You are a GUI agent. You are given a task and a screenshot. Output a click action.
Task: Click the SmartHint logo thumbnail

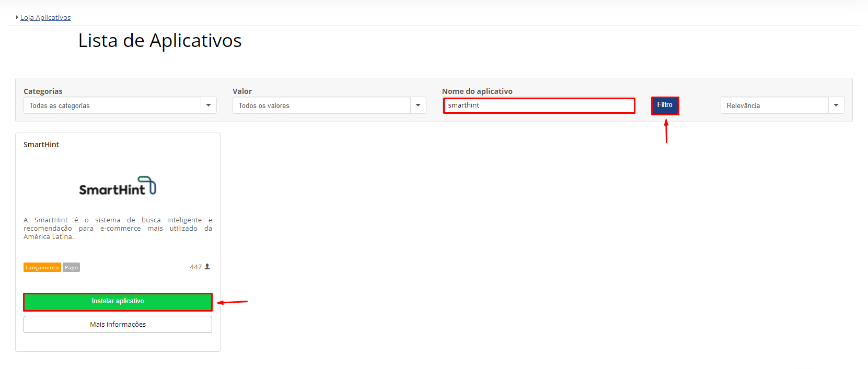click(x=118, y=186)
